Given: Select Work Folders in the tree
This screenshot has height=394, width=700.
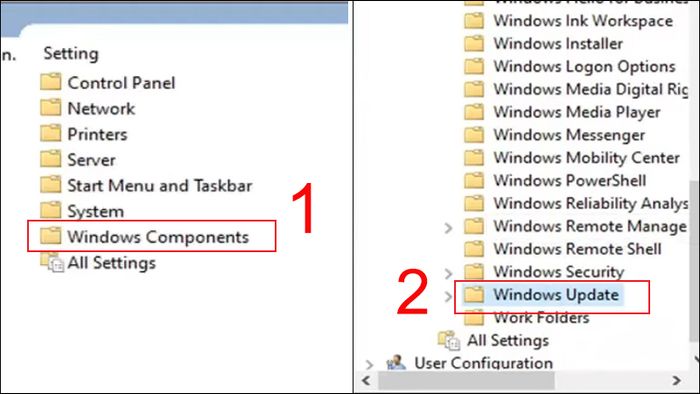Looking at the screenshot, I should pyautogui.click(x=541, y=317).
